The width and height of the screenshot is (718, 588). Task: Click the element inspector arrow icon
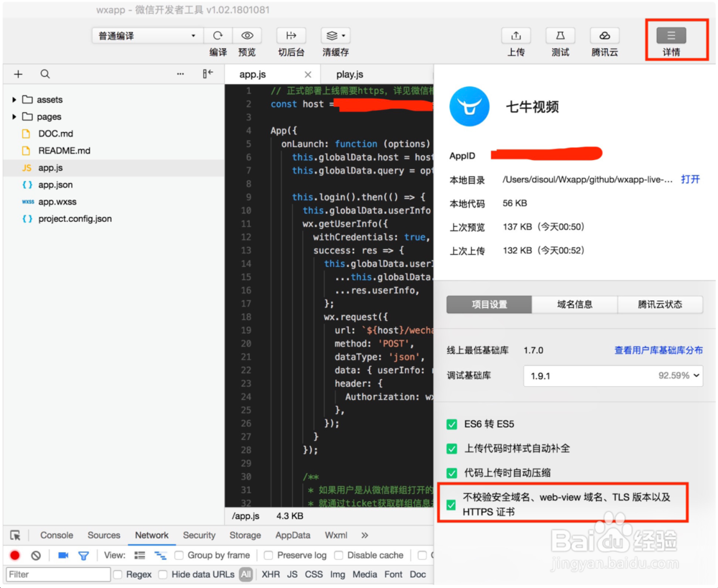pyautogui.click(x=15, y=536)
